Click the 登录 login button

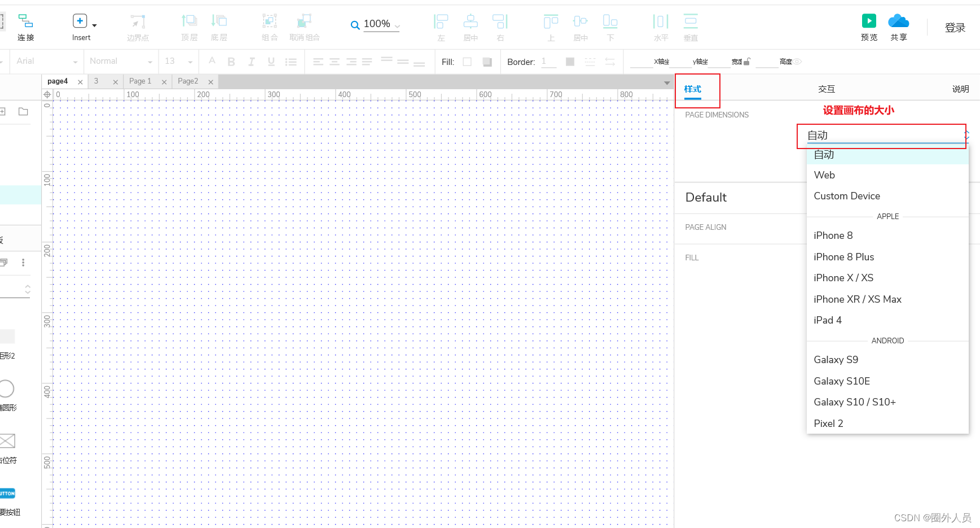pos(955,28)
